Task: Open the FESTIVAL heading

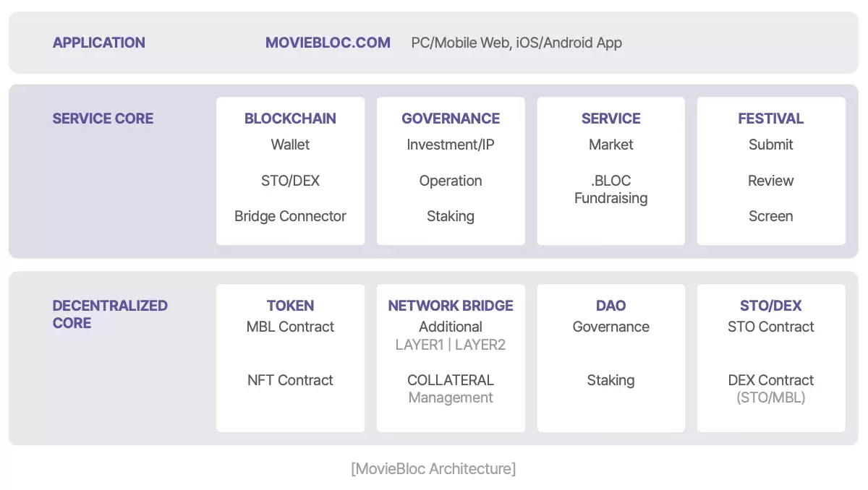Action: [x=771, y=119]
